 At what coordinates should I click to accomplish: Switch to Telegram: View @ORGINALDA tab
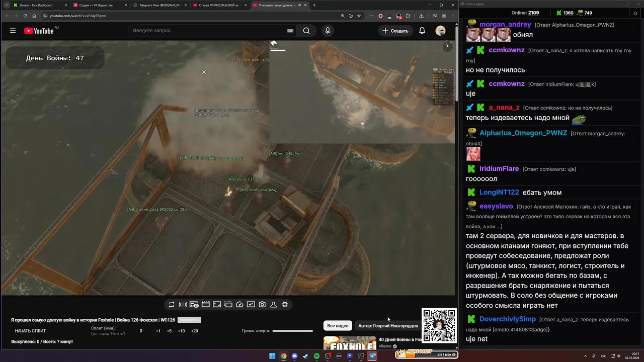tap(159, 5)
